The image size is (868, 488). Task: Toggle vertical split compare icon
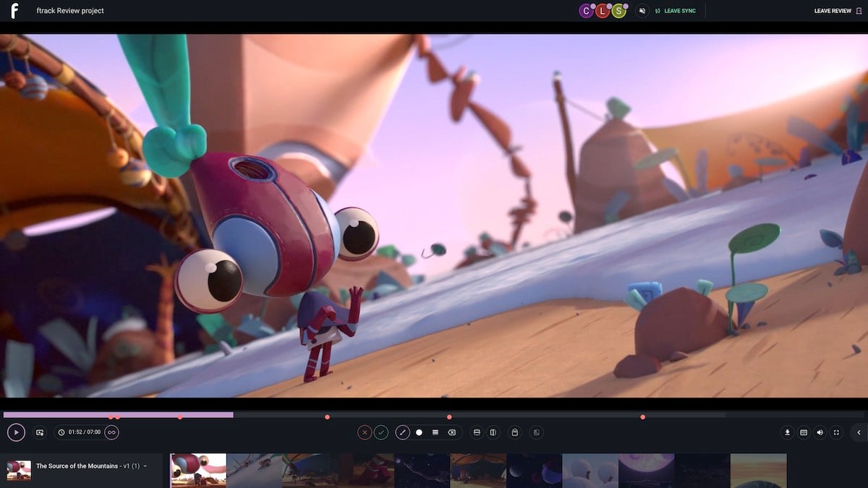(x=493, y=432)
